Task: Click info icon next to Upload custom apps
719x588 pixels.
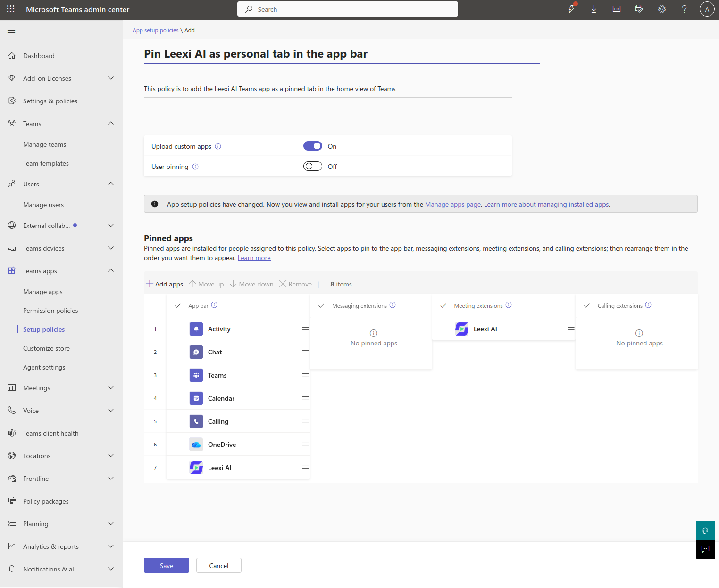Action: point(218,146)
